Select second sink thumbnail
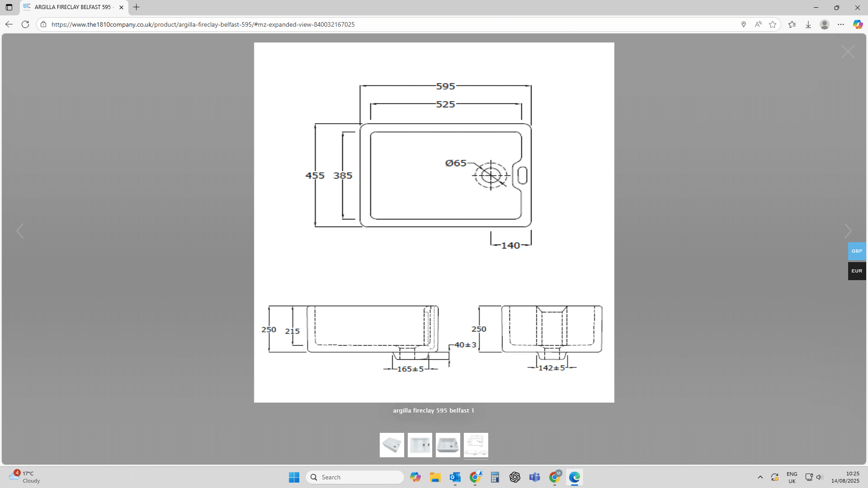This screenshot has height=488, width=868. point(420,445)
